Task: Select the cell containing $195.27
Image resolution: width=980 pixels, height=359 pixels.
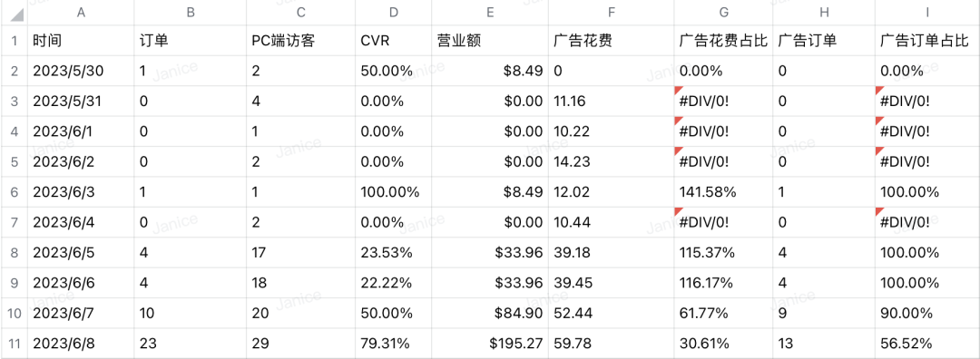Action: pos(489,344)
